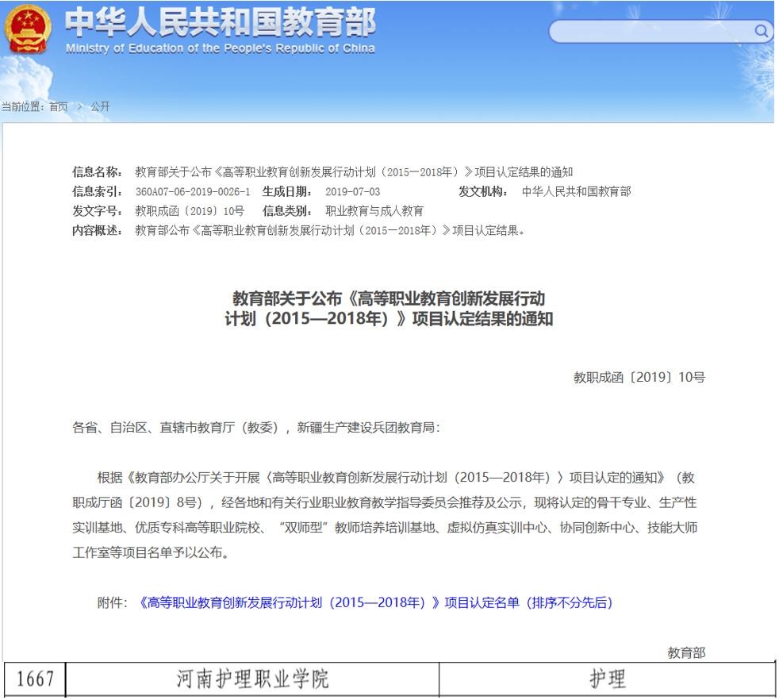Open the 项目认定名单 attachment link
This screenshot has height=700, width=779.
pos(375,602)
